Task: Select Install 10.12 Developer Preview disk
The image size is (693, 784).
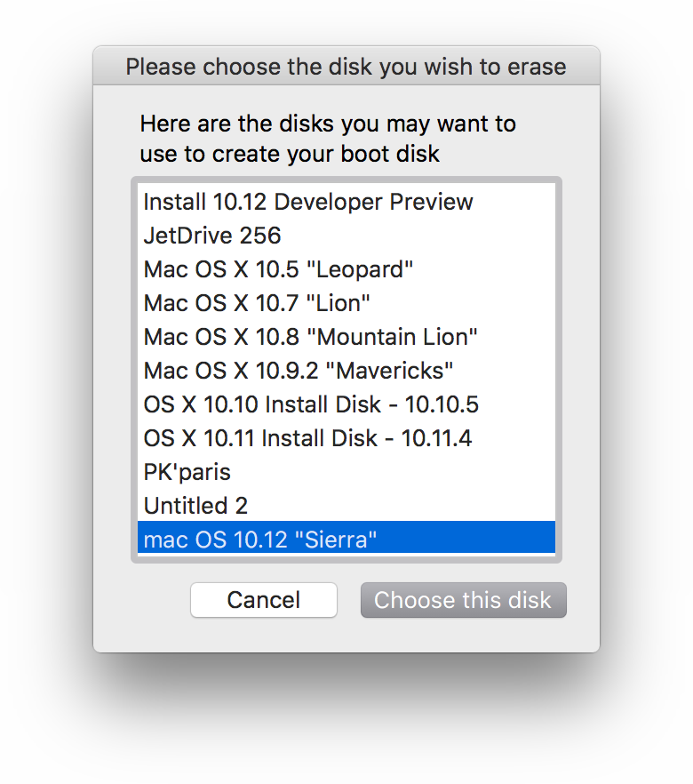Action: (x=346, y=202)
